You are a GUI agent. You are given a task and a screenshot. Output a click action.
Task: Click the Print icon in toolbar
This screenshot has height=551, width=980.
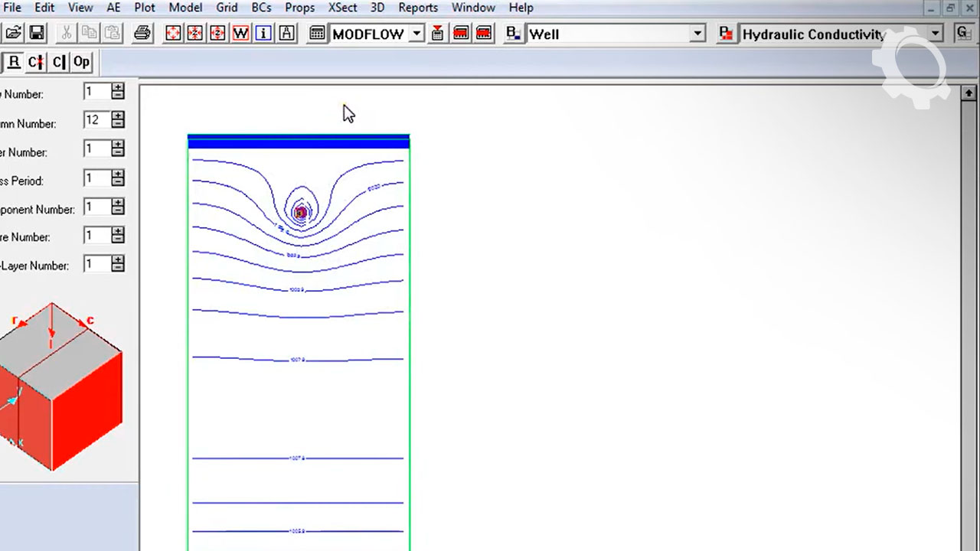(x=142, y=34)
